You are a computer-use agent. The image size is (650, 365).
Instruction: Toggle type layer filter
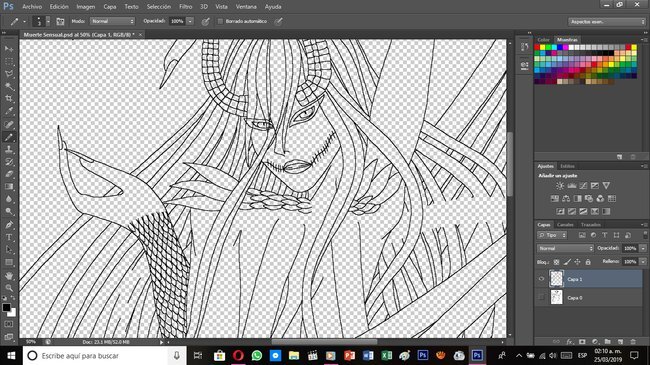coord(605,235)
